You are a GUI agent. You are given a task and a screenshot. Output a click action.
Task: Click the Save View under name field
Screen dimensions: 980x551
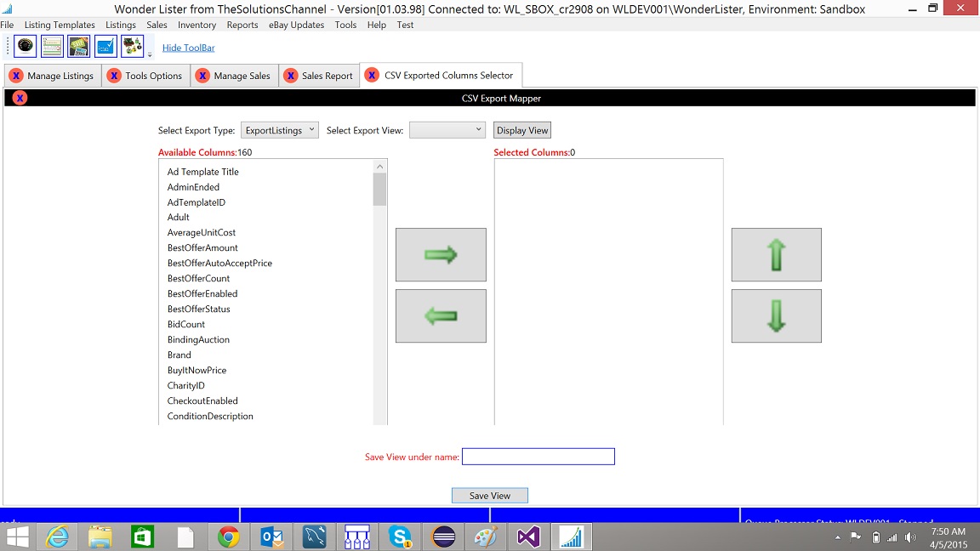point(538,457)
